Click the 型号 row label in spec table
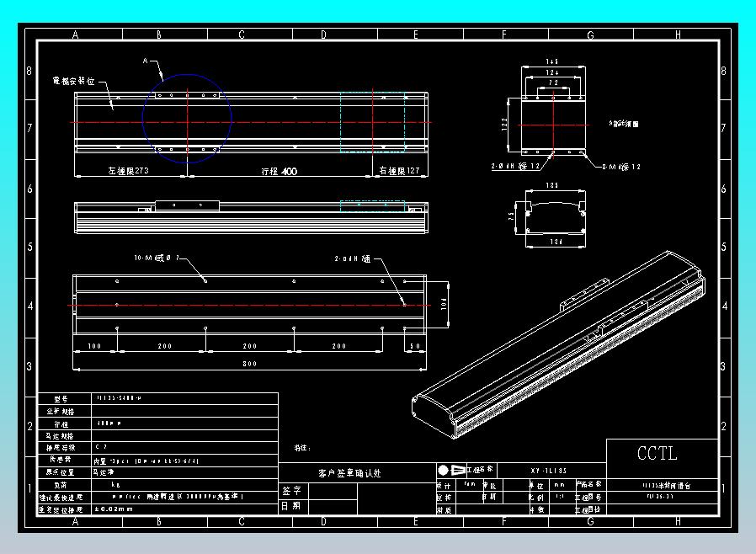 (x=61, y=399)
